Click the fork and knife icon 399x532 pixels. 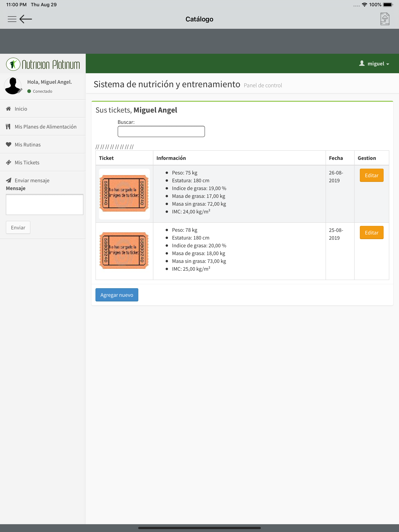[x=8, y=127]
